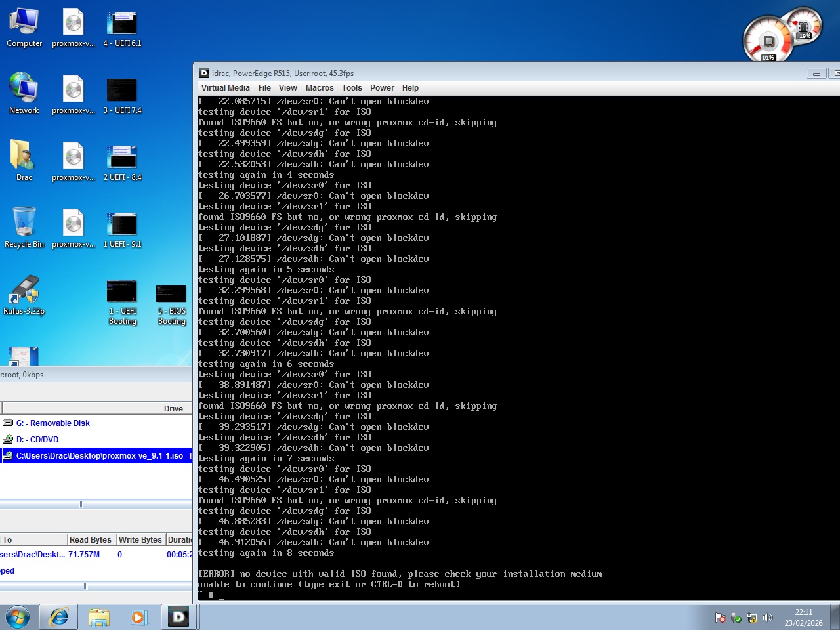Click the Show Desktop strip on the taskbar

[x=835, y=617]
